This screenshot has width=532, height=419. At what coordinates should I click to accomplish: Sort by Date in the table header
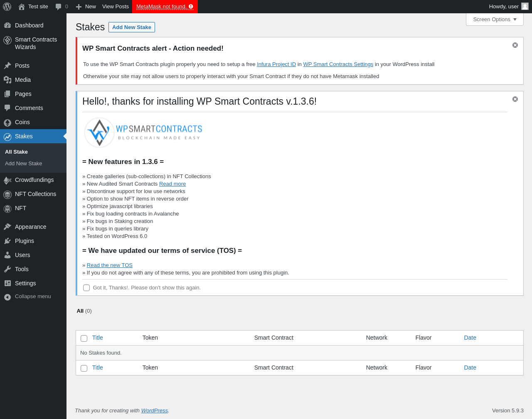point(470,338)
